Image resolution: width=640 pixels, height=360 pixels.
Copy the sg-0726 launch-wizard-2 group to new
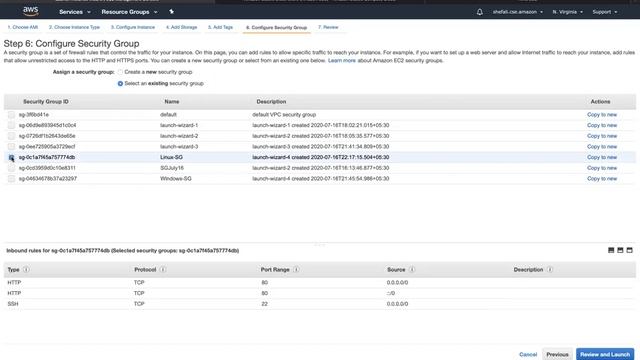click(x=602, y=136)
